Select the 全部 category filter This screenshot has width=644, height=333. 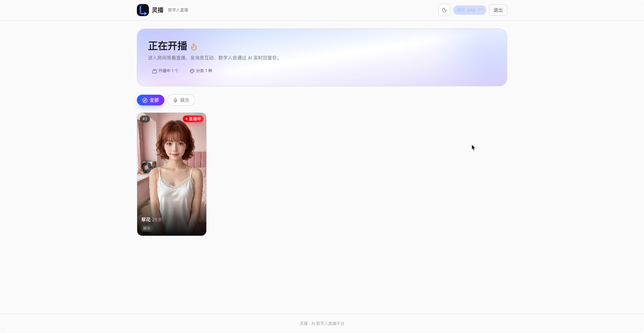(150, 100)
